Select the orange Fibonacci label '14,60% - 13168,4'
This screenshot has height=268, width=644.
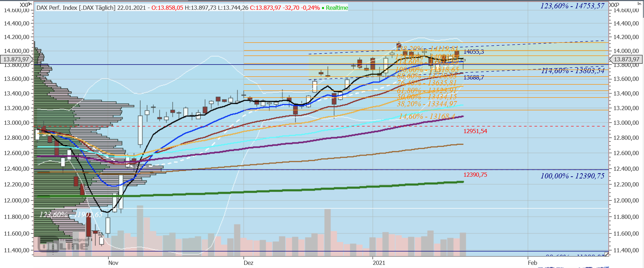coord(427,116)
